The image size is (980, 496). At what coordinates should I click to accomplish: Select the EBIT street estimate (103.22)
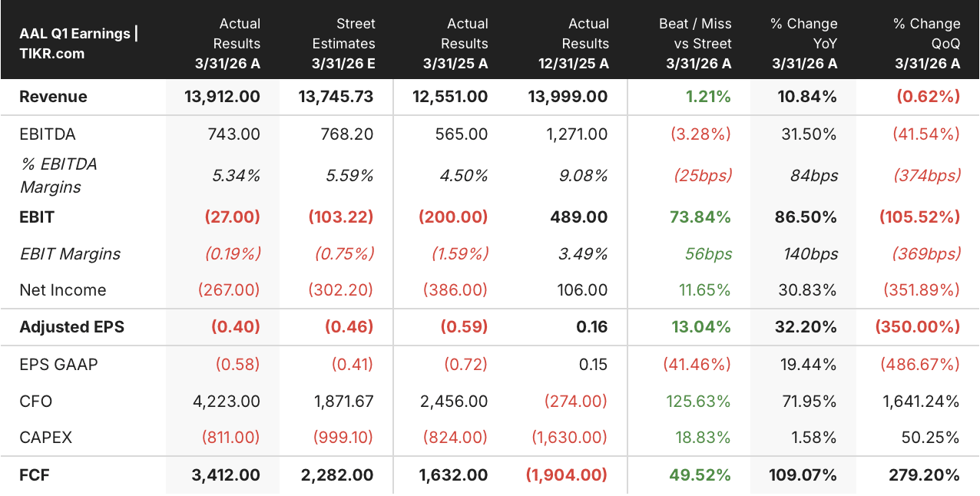341,217
